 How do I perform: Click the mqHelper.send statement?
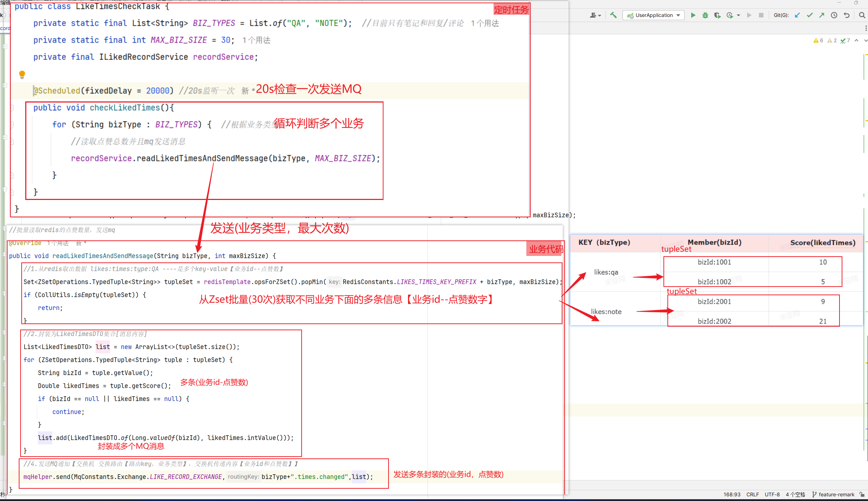tap(198, 477)
